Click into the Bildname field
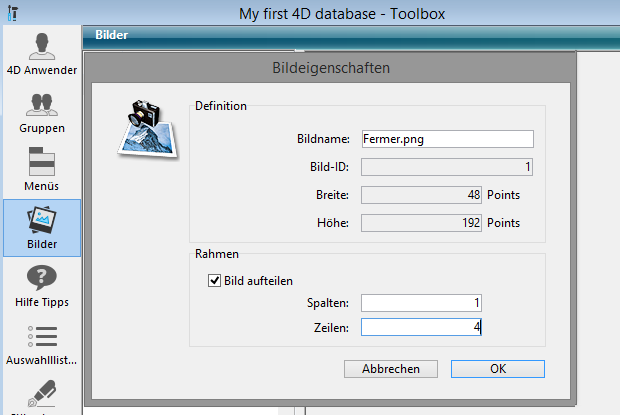 448,139
